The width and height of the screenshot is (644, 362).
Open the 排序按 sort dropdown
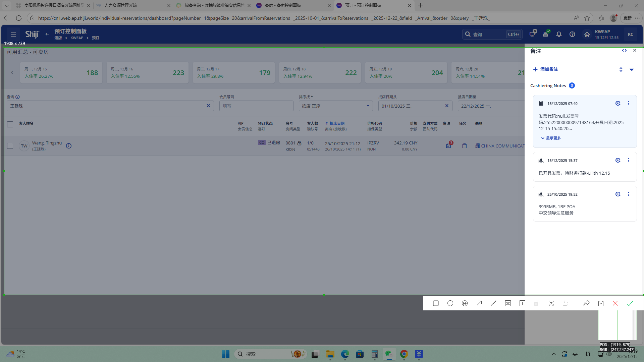click(x=335, y=106)
